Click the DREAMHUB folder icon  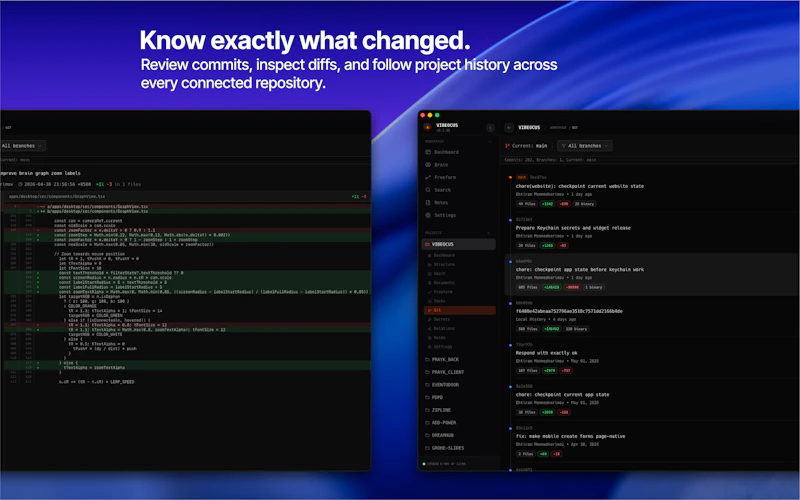pyautogui.click(x=428, y=435)
